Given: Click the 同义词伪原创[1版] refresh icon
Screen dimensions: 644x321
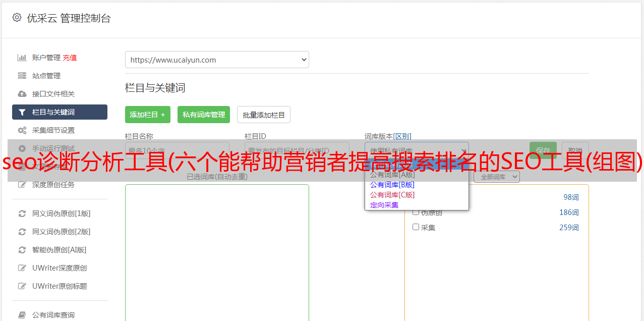Looking at the screenshot, I should pos(22,213).
